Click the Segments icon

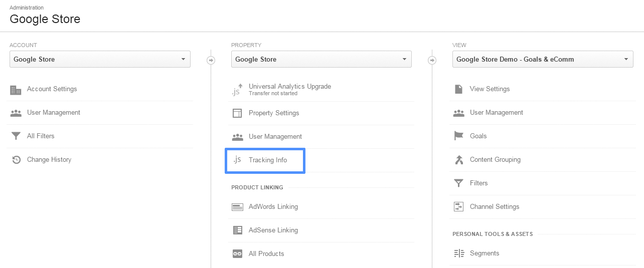(458, 253)
